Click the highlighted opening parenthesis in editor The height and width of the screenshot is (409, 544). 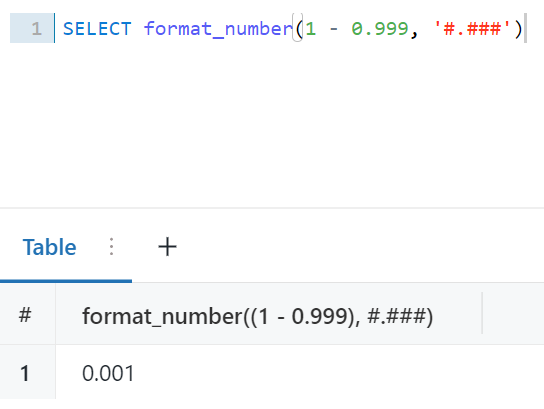[298, 28]
